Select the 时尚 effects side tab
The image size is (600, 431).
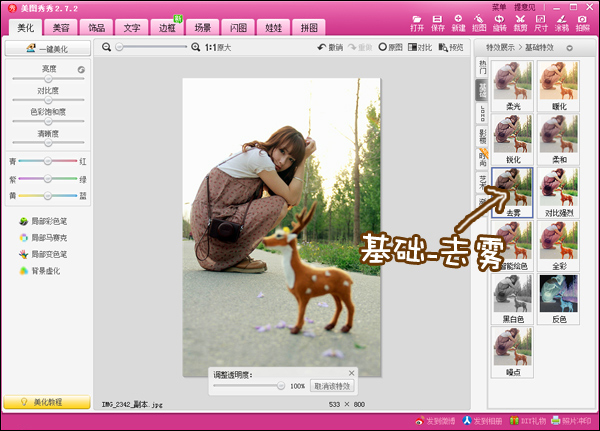click(x=483, y=159)
